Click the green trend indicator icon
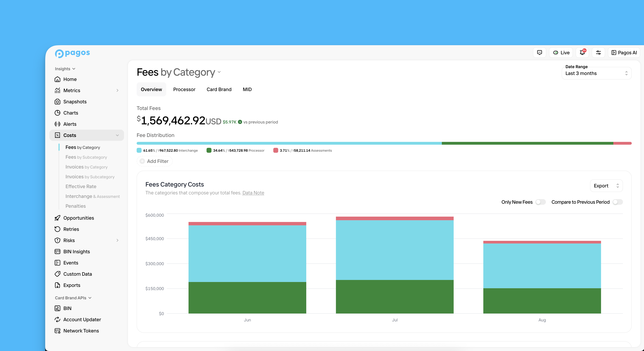Image resolution: width=644 pixels, height=351 pixels. click(x=240, y=122)
